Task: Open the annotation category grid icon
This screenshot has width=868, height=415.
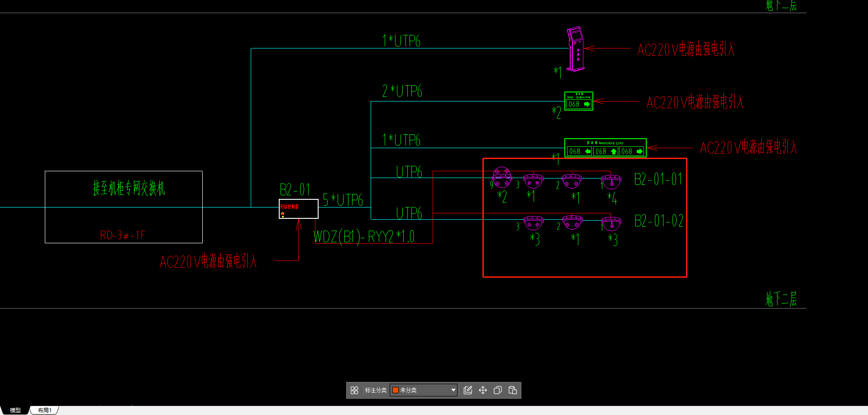Action: click(x=354, y=390)
